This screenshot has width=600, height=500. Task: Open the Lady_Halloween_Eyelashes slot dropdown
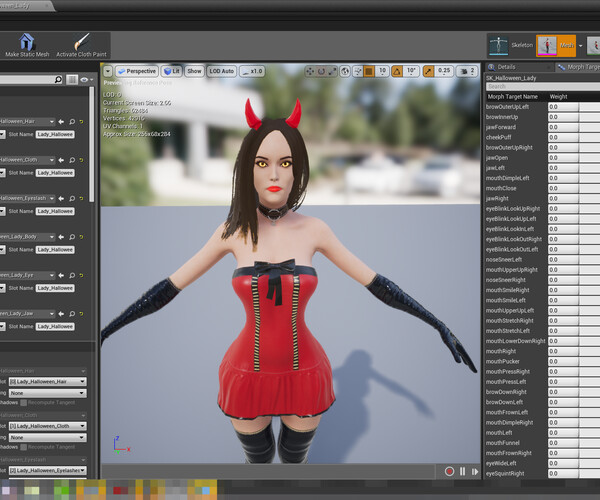coord(47,470)
